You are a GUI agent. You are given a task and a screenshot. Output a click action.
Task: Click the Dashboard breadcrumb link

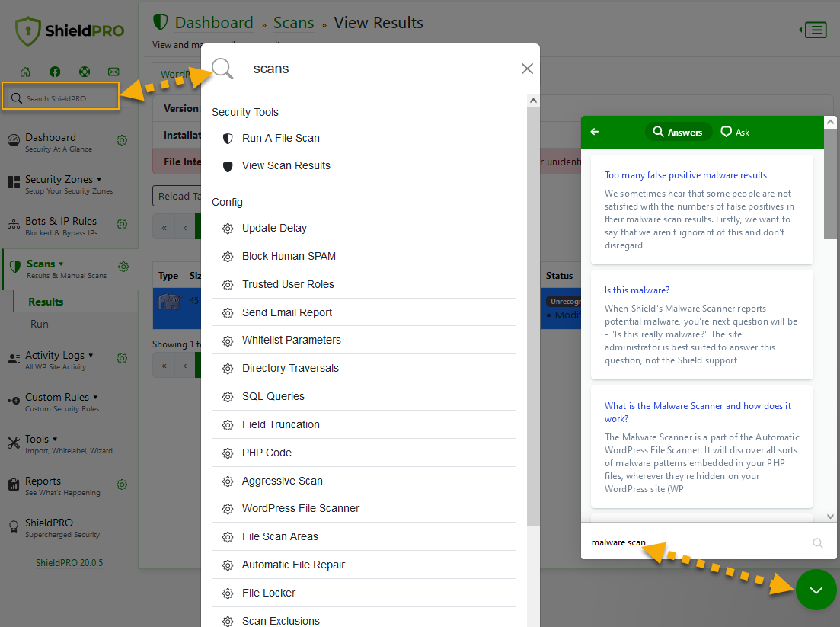coord(214,23)
